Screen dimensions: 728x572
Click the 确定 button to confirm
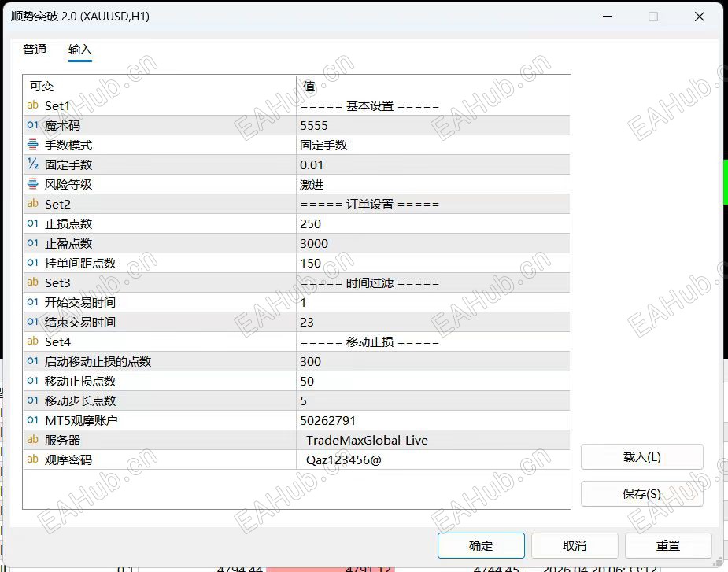click(481, 545)
